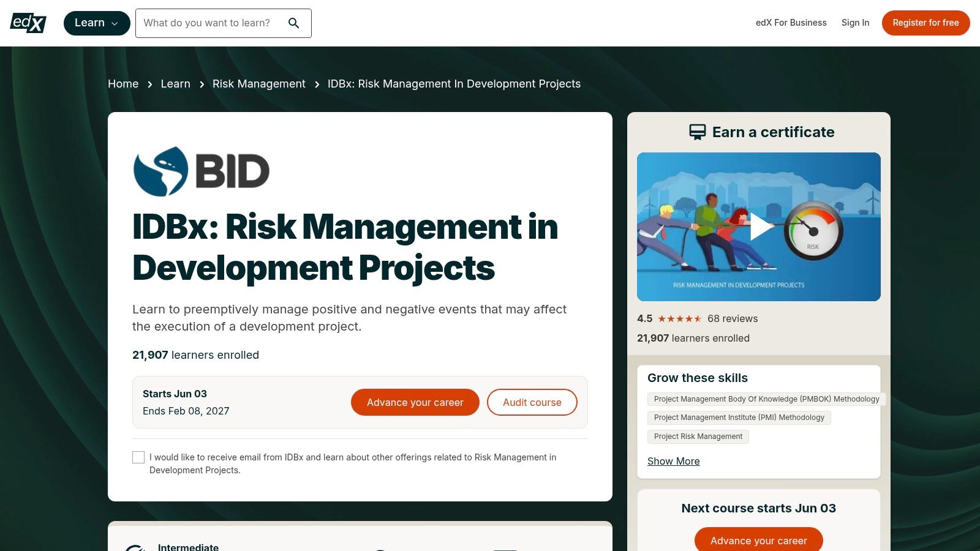Click Sign In
This screenshot has width=980, height=551.
[x=855, y=23]
